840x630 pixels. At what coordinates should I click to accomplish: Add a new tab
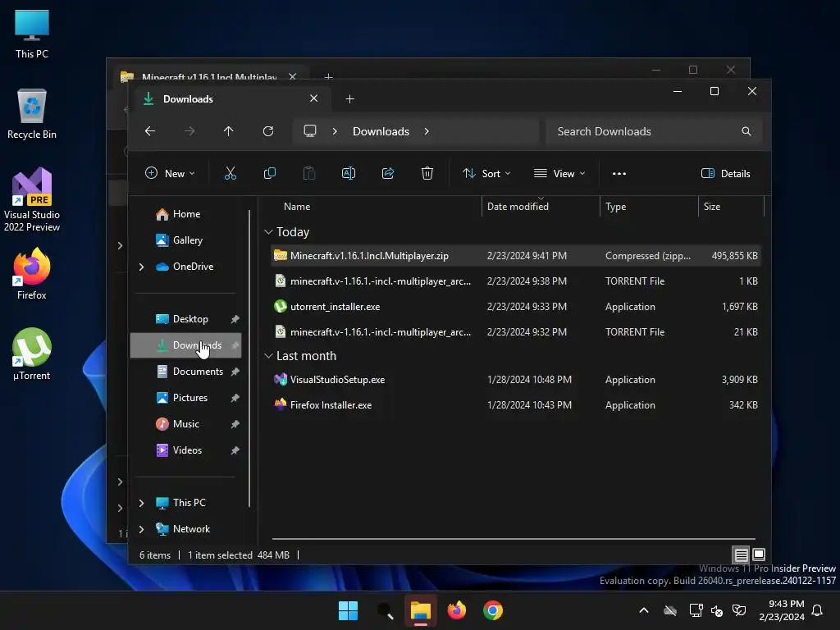[x=349, y=99]
